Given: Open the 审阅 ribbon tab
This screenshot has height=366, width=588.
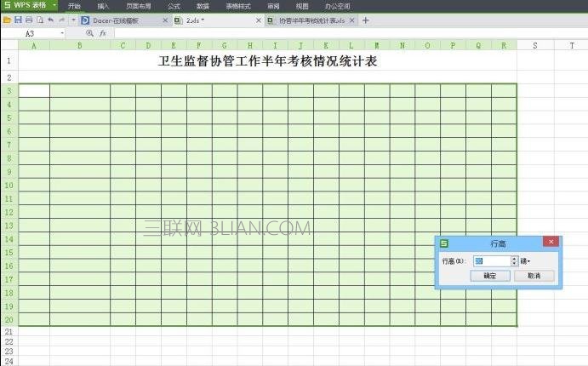Looking at the screenshot, I should [273, 6].
